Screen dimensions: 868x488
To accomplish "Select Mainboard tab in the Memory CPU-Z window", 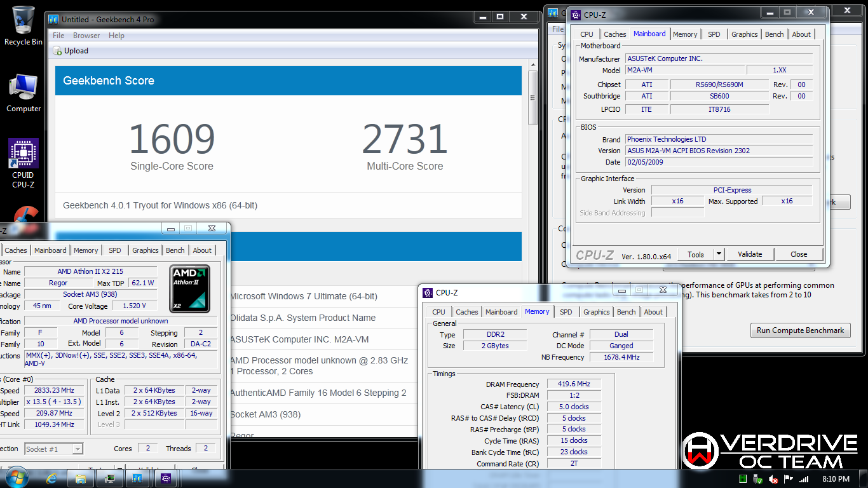I will tap(501, 312).
